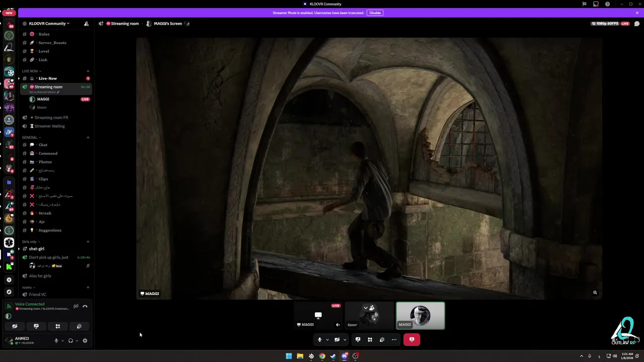Mute microphone in the call control bar
The image size is (644, 362).
pyautogui.click(x=319, y=339)
